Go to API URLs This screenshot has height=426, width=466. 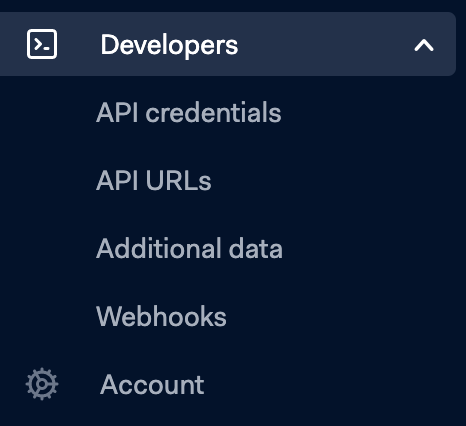pyautogui.click(x=154, y=180)
